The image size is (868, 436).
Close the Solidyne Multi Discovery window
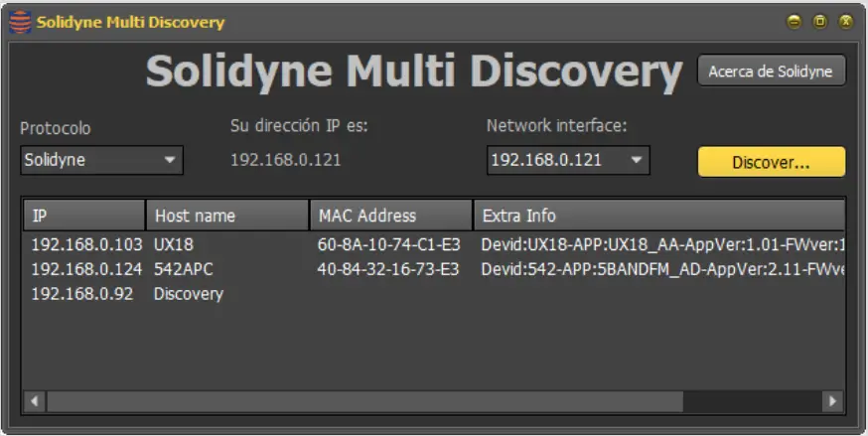click(x=845, y=22)
